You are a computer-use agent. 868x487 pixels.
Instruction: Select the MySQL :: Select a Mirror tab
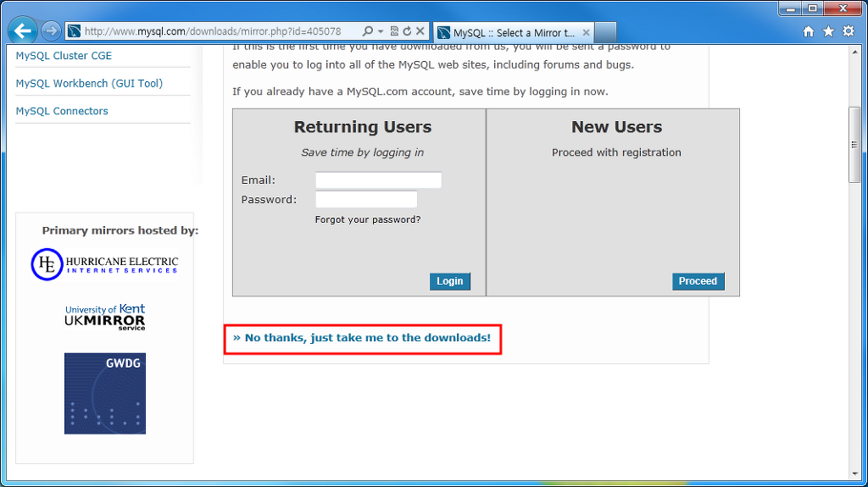point(513,33)
